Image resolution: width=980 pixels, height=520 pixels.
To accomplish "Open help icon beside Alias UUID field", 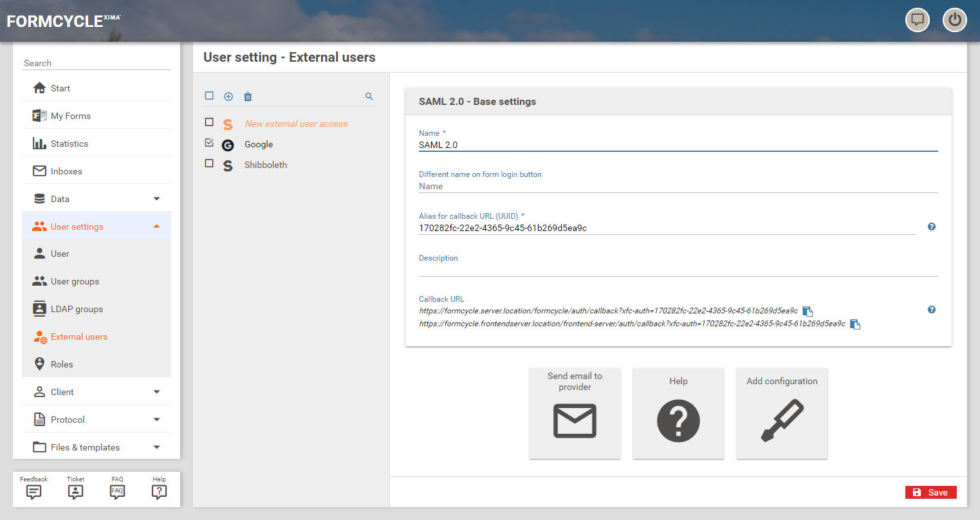I will [x=931, y=227].
